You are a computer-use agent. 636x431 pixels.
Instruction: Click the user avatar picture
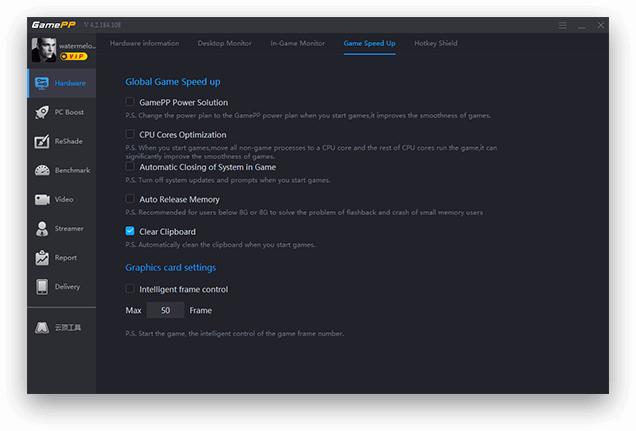coord(44,50)
